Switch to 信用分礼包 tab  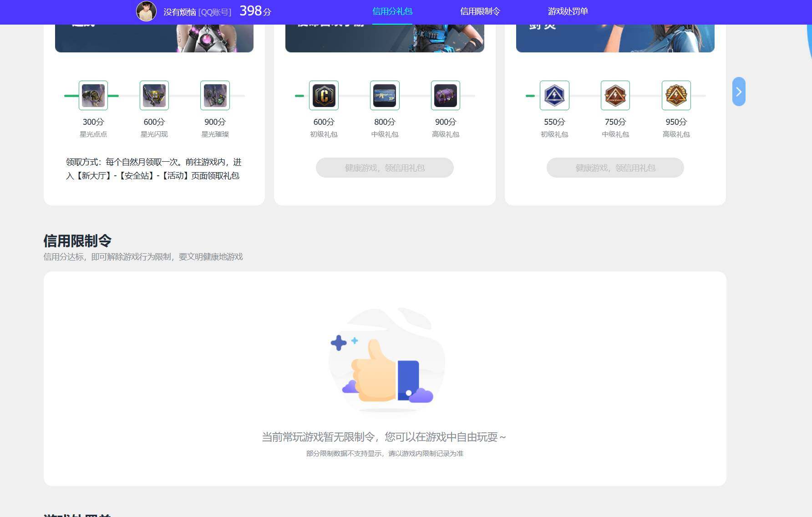coord(392,11)
